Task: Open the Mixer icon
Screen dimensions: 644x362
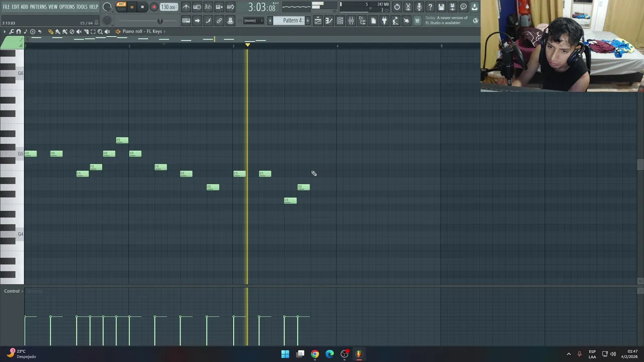Action: coord(351,21)
